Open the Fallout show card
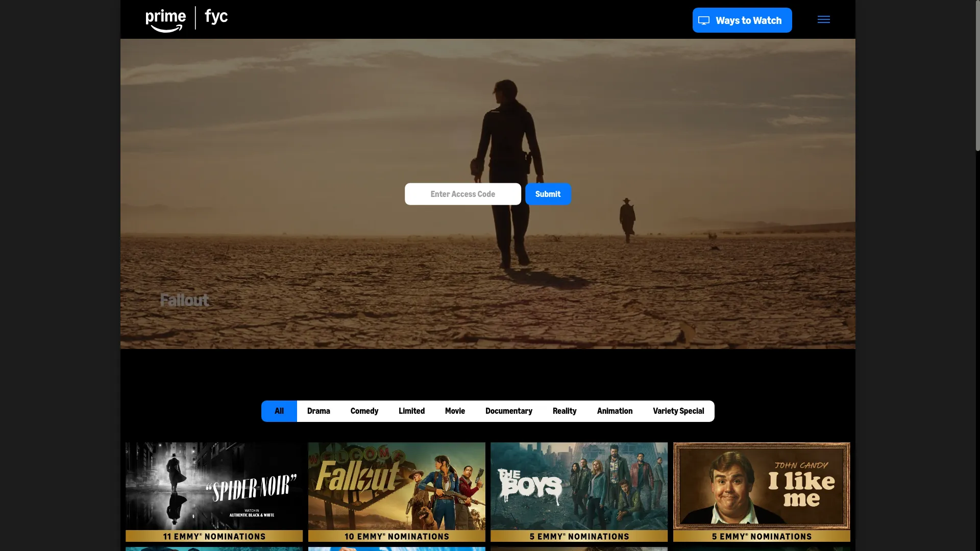 click(x=397, y=492)
